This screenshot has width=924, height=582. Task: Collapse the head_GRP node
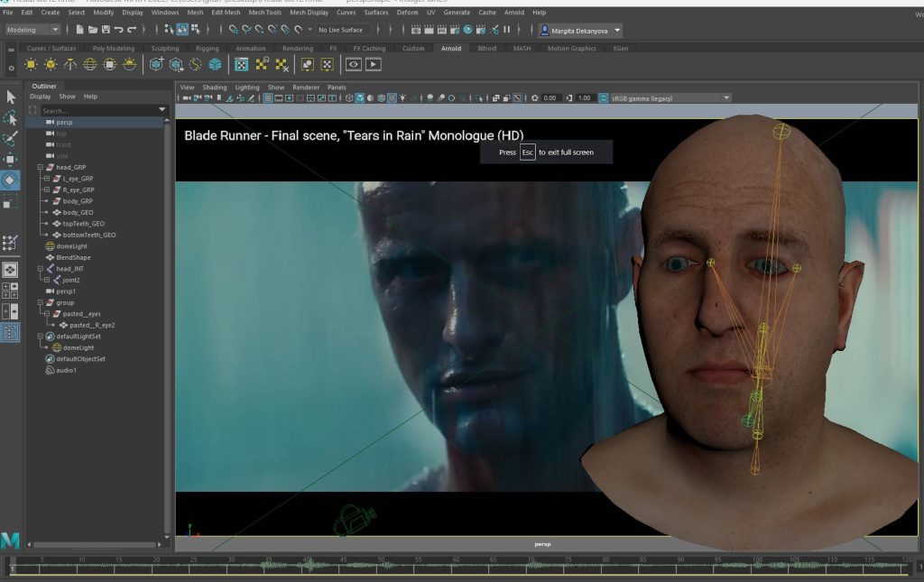pos(41,167)
